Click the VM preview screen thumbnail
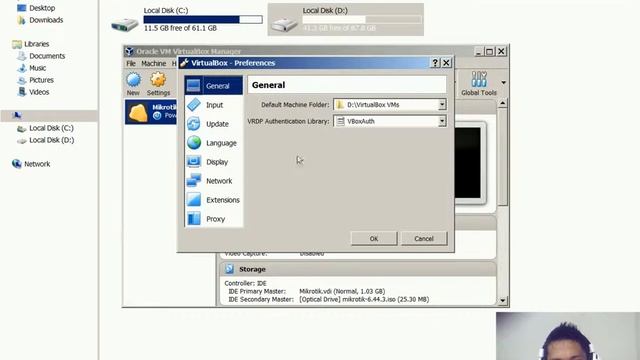The height and width of the screenshot is (360, 640). click(468, 162)
